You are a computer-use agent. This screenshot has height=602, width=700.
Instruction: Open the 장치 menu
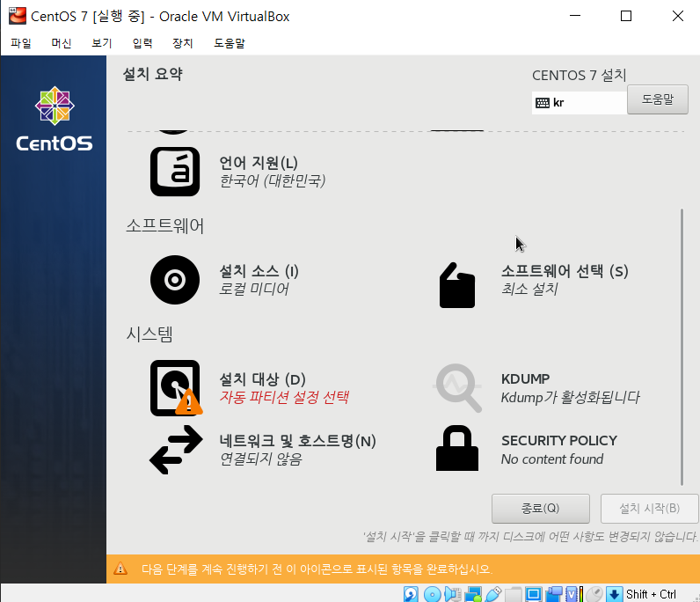(x=183, y=43)
